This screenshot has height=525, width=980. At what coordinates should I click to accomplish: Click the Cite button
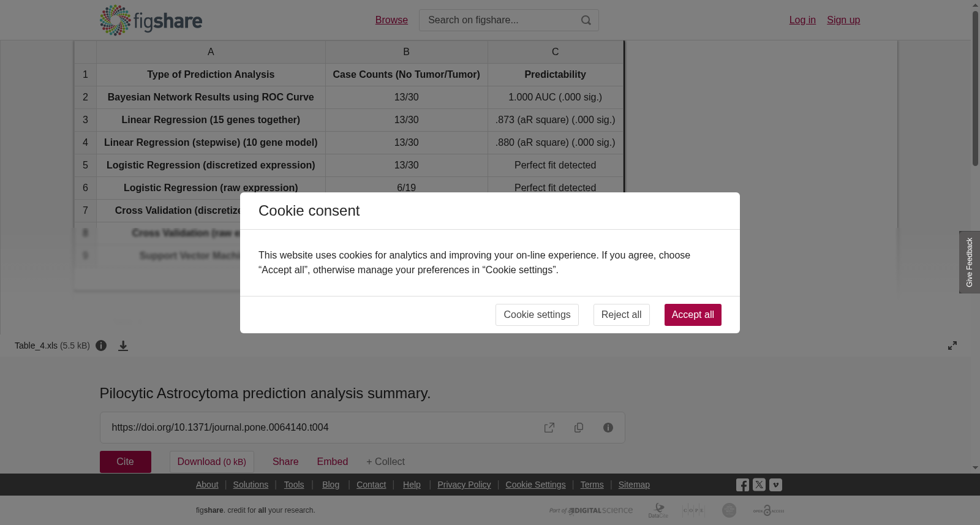point(126,462)
